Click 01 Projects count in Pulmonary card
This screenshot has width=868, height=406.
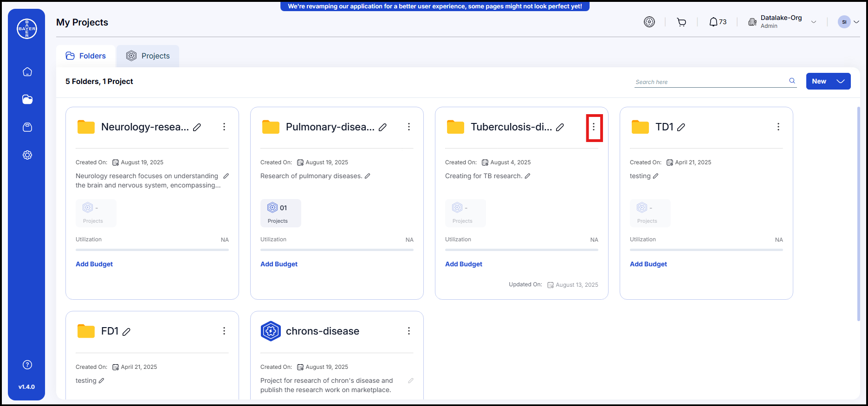[x=281, y=213]
